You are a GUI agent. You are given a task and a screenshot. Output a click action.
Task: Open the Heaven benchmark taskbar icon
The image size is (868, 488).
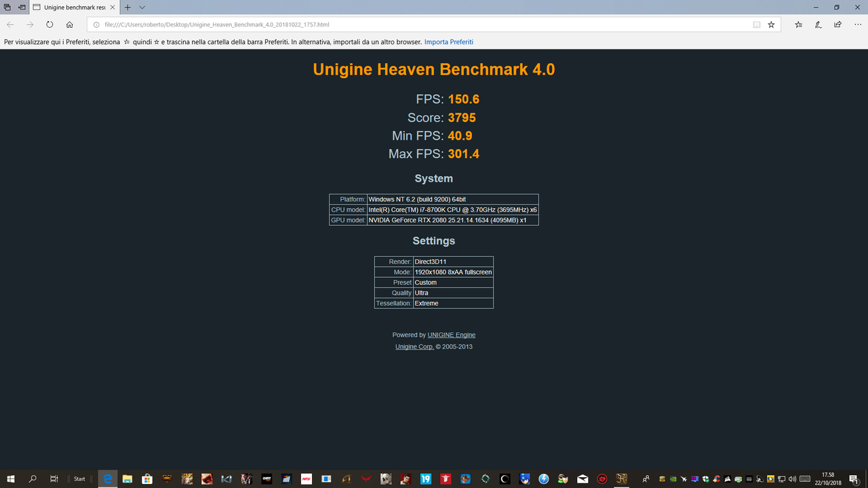click(622, 479)
